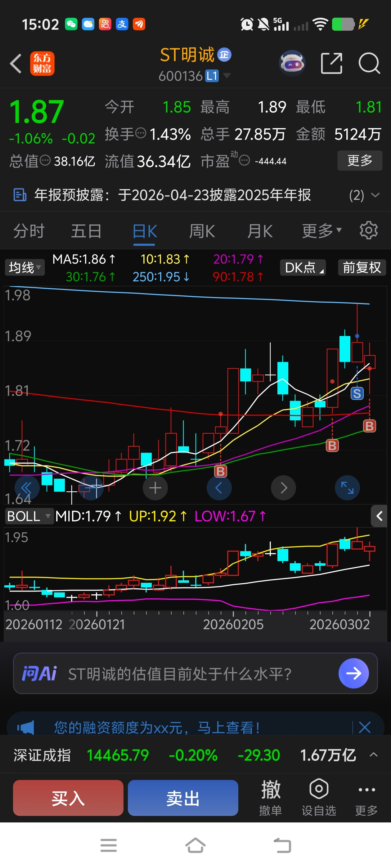Tap the B marker at 20260205 candle
This screenshot has width=391, height=868.
click(x=221, y=471)
